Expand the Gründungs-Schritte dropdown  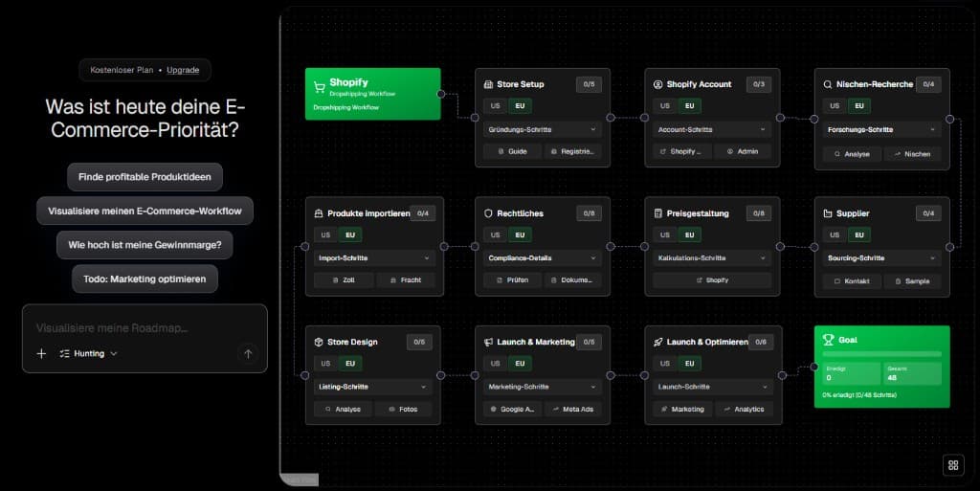[x=542, y=130]
